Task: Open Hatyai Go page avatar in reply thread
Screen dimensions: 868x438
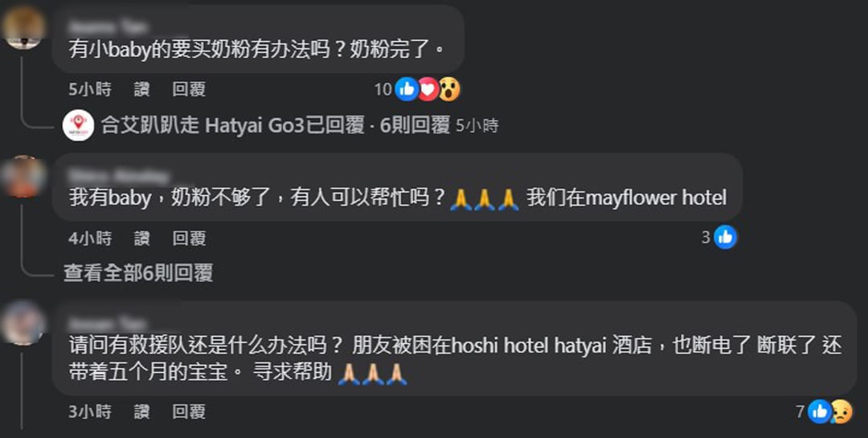Action: pos(78,125)
